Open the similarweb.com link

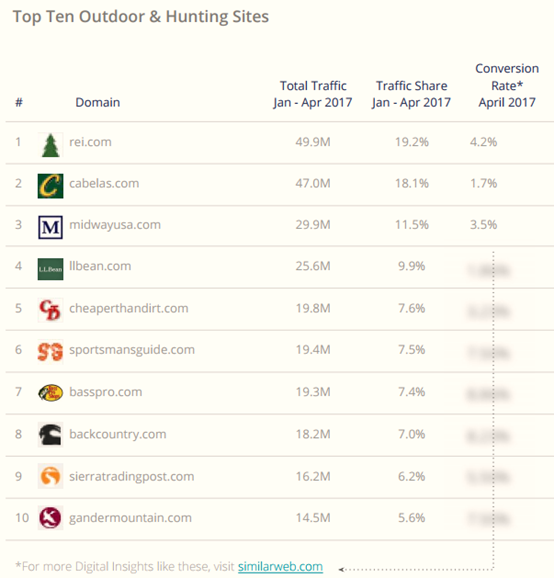(280, 566)
